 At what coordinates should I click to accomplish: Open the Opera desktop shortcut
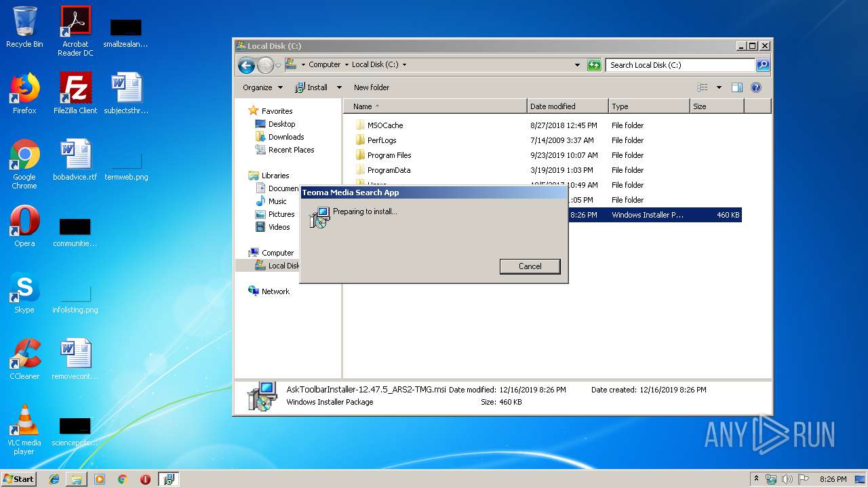(24, 226)
